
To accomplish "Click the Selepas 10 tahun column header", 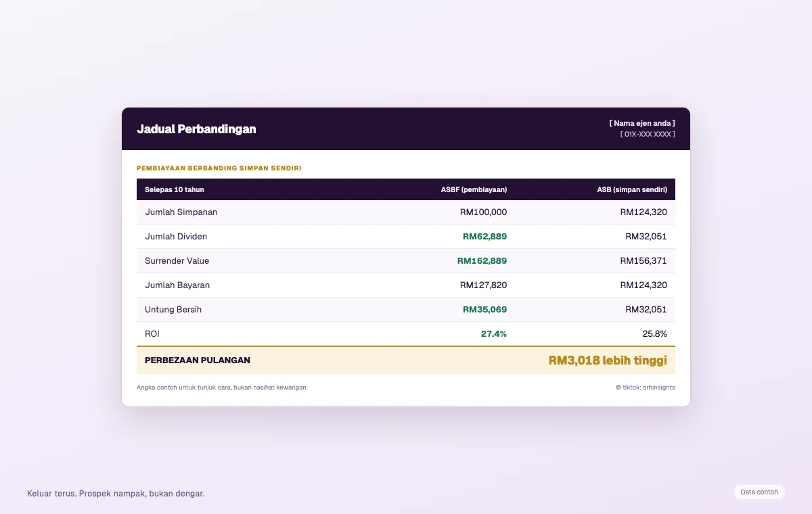I will pyautogui.click(x=175, y=189).
